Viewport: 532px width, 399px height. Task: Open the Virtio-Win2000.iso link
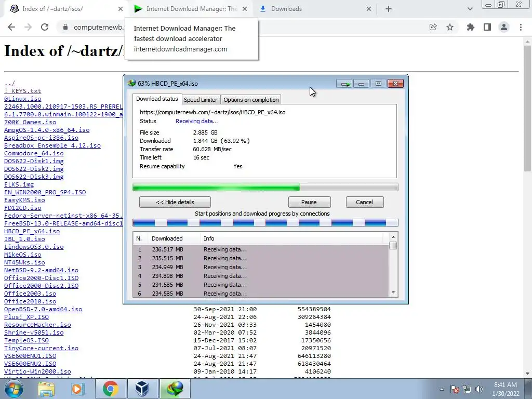pyautogui.click(x=37, y=371)
